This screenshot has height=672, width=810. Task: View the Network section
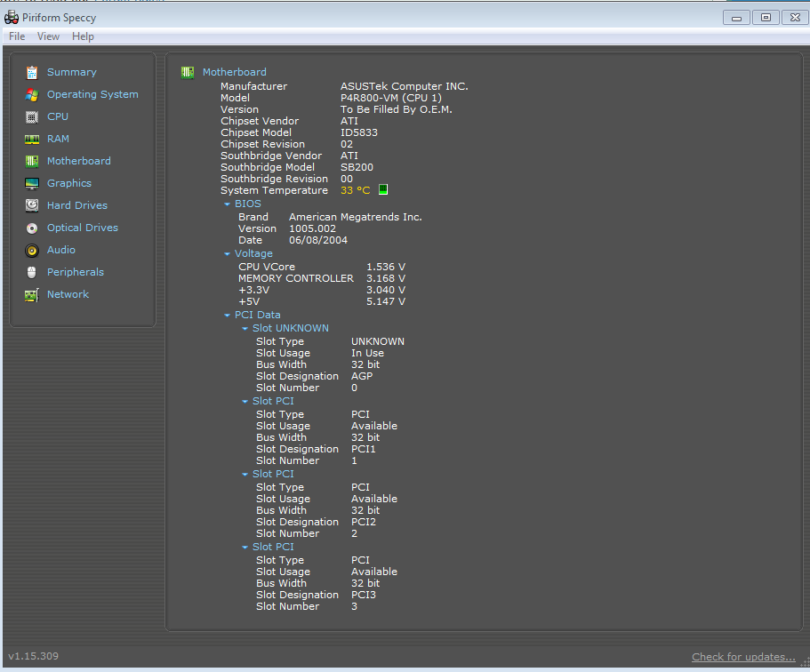pyautogui.click(x=68, y=294)
